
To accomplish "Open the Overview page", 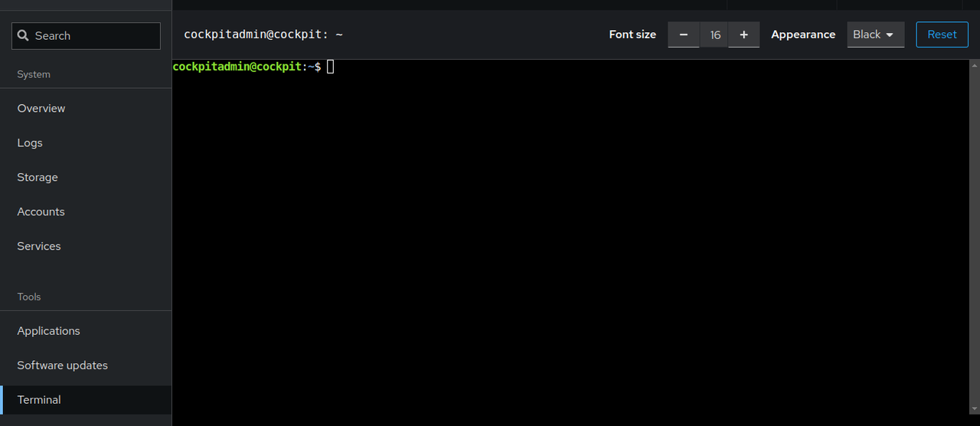I will point(86,108).
